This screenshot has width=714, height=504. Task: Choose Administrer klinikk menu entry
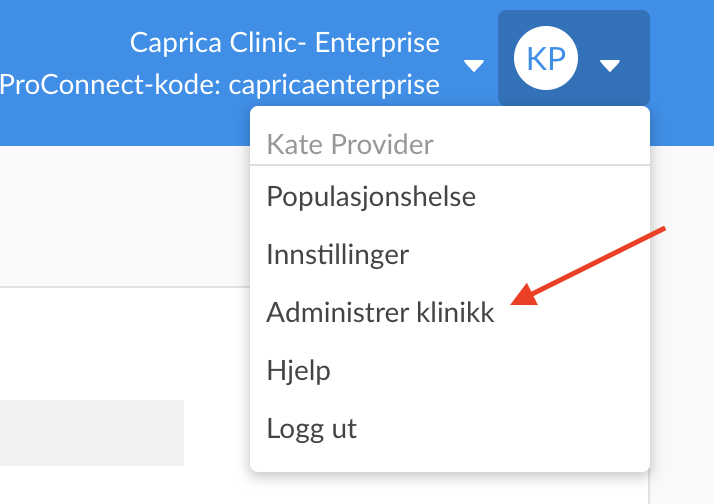380,312
